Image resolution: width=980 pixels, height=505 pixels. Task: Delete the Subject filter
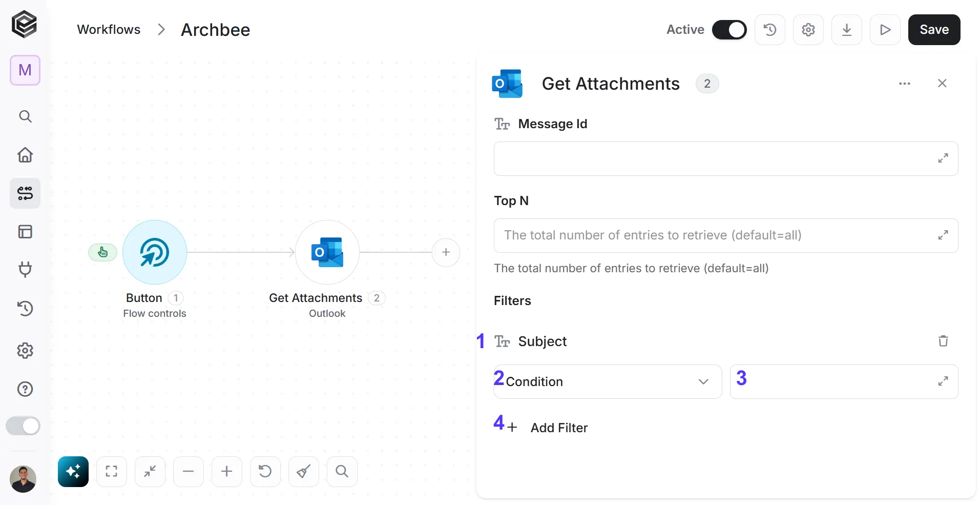(943, 341)
